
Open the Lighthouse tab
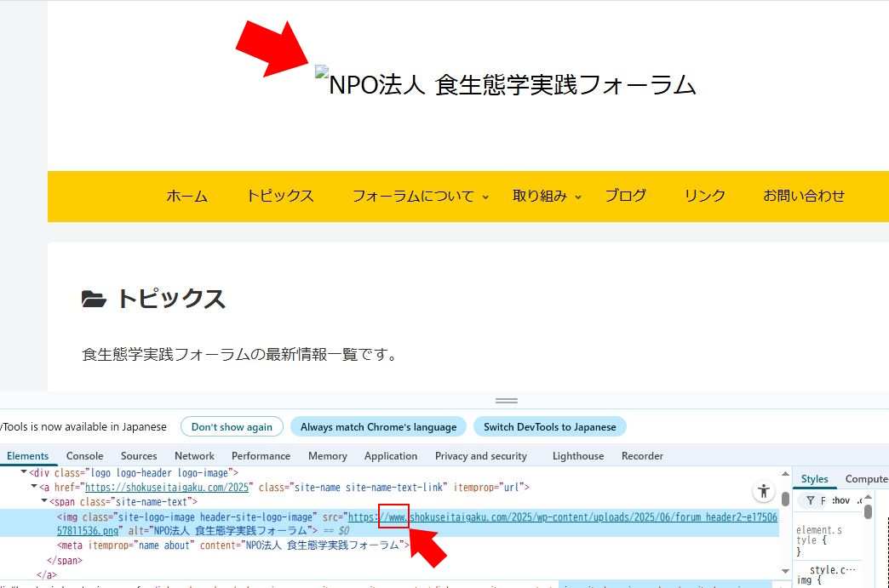point(577,456)
